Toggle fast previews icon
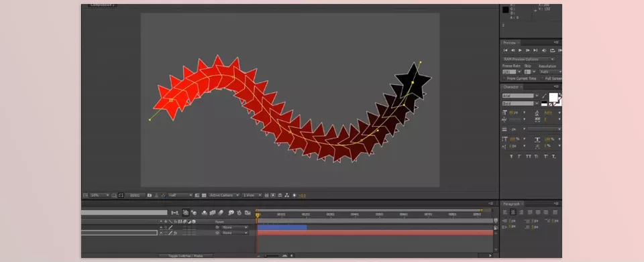 point(273,196)
